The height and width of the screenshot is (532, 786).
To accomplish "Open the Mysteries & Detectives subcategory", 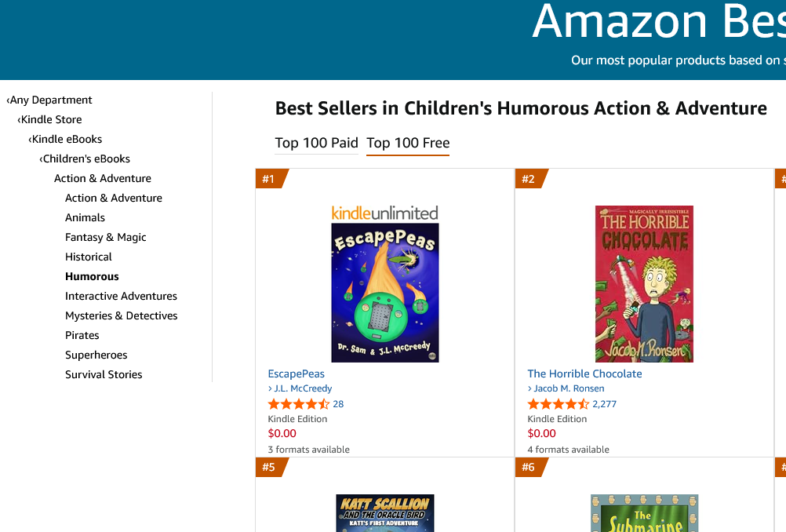I will click(x=122, y=315).
